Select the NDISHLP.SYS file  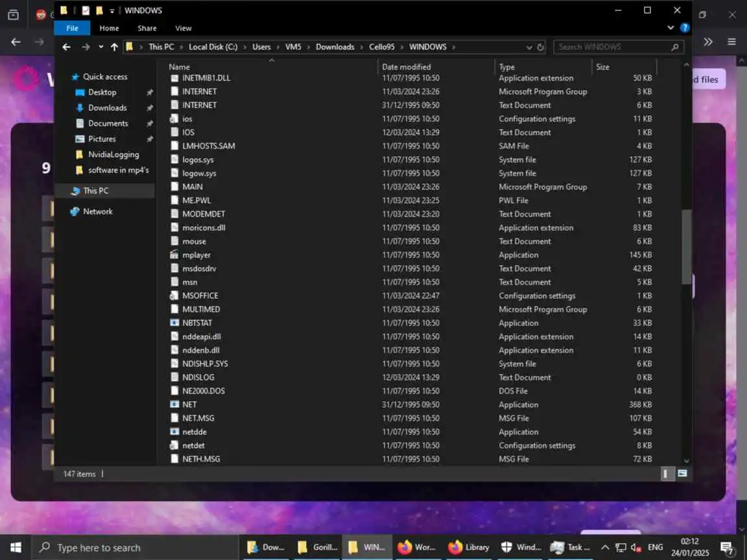point(205,364)
